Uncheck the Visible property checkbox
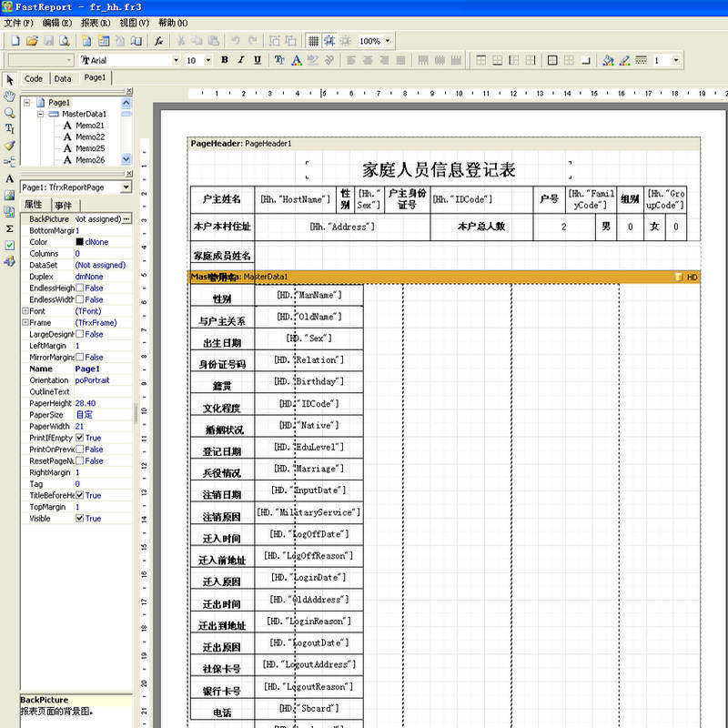 (x=79, y=518)
